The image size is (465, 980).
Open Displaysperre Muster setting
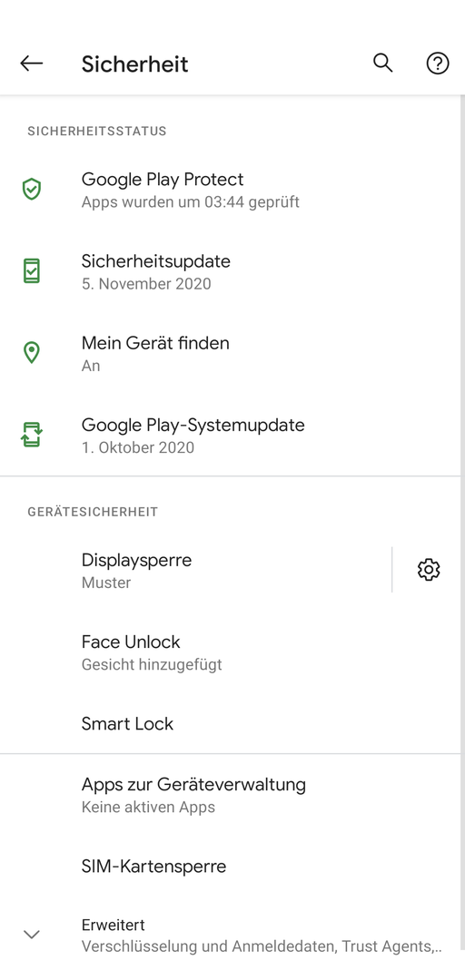pos(196,570)
